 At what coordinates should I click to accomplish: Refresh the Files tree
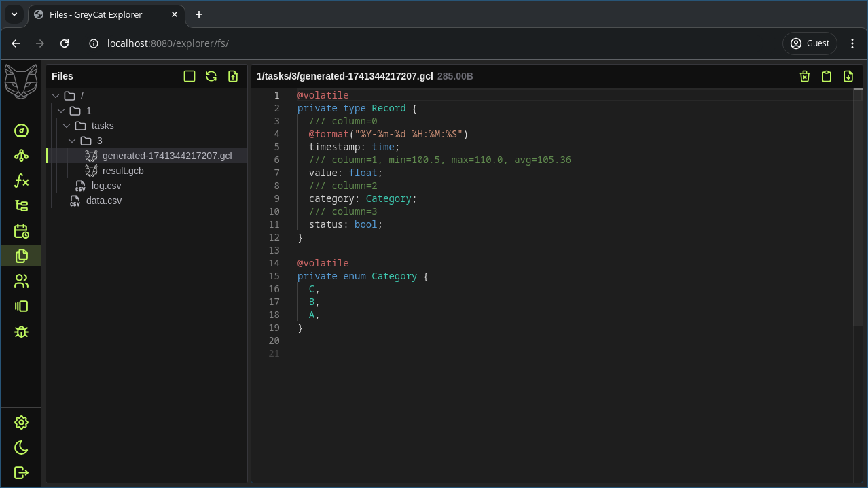(211, 76)
